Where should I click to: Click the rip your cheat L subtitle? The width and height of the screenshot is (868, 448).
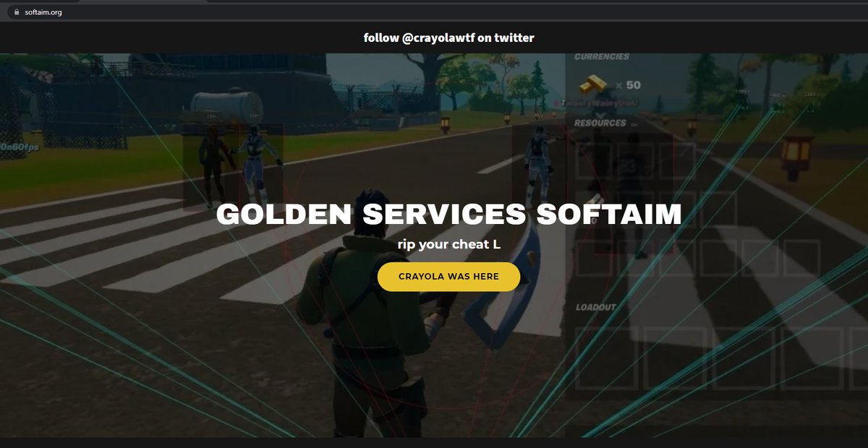point(448,244)
